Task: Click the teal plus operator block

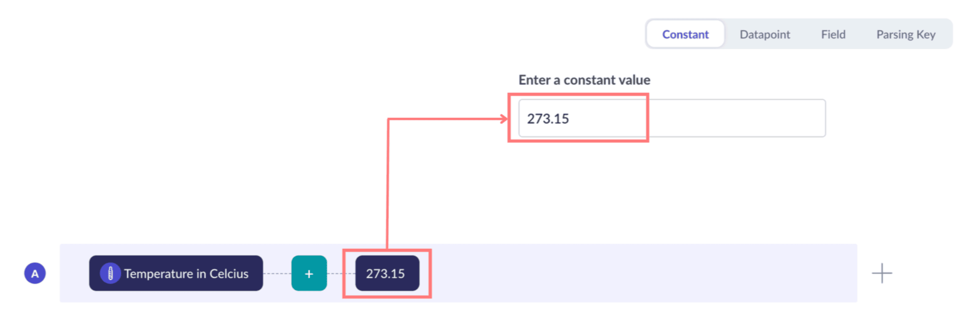Action: click(x=309, y=273)
